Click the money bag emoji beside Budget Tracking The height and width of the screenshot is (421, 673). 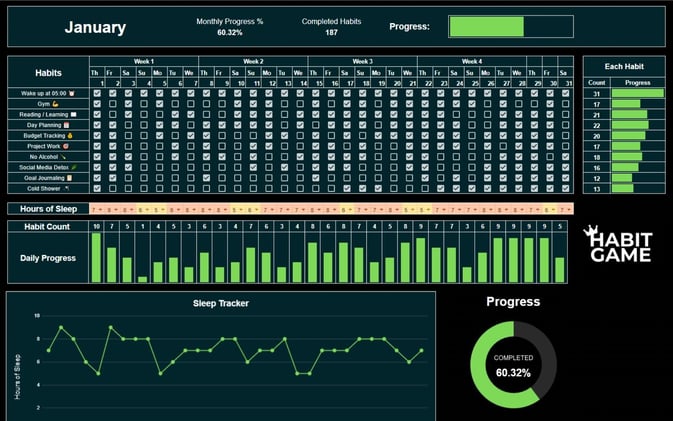(70, 136)
